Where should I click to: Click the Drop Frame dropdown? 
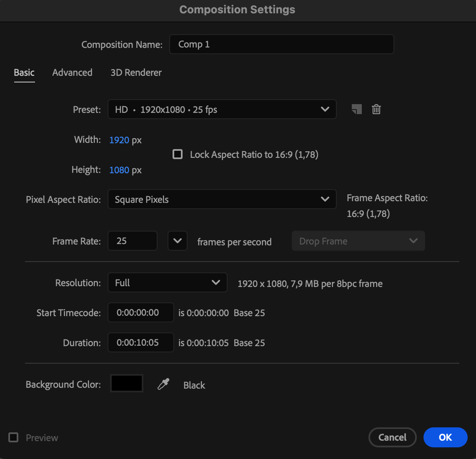(358, 241)
